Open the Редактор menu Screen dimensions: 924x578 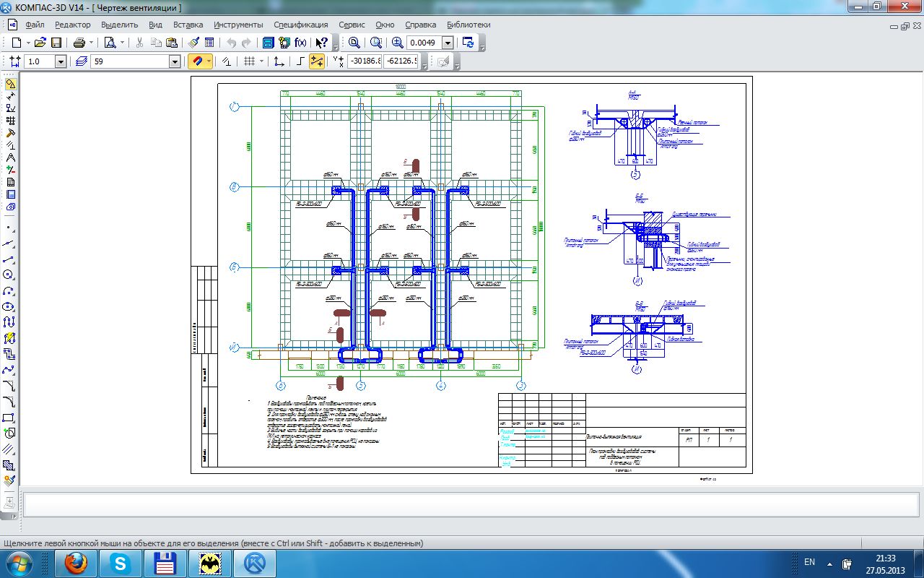click(x=73, y=25)
